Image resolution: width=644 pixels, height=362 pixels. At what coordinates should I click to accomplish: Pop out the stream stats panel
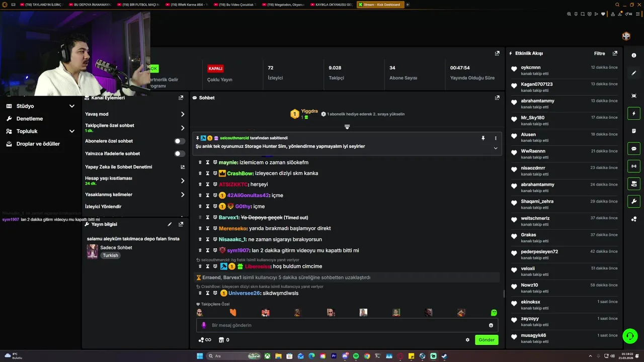click(x=497, y=53)
